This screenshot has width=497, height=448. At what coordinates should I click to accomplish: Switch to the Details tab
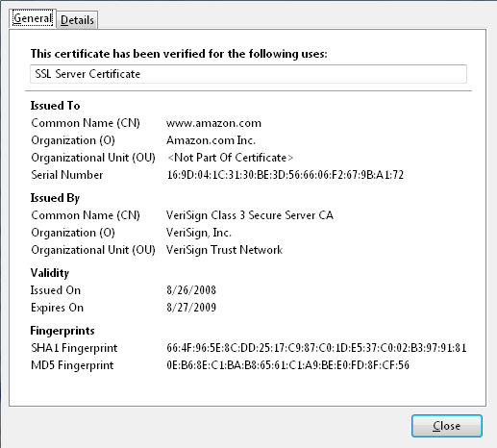coord(77,20)
